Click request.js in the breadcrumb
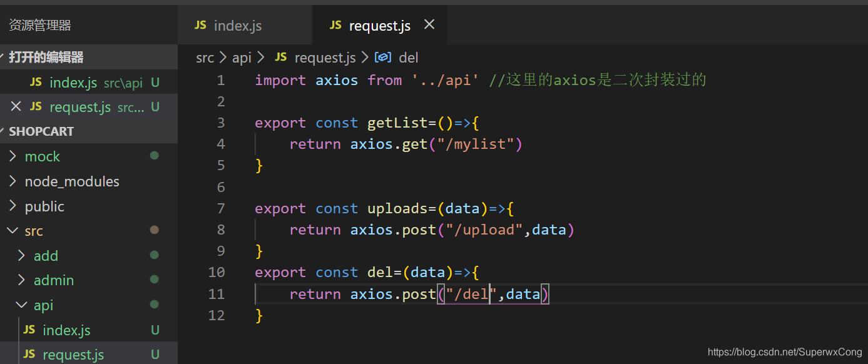 tap(325, 58)
